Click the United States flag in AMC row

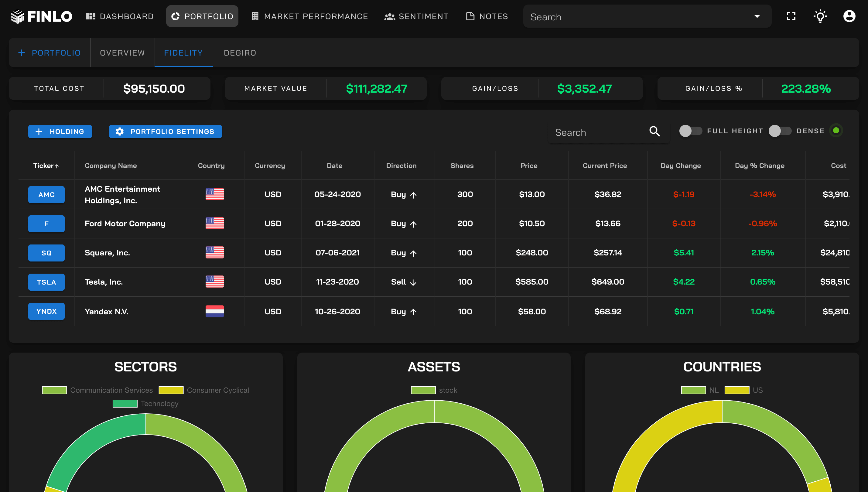214,194
